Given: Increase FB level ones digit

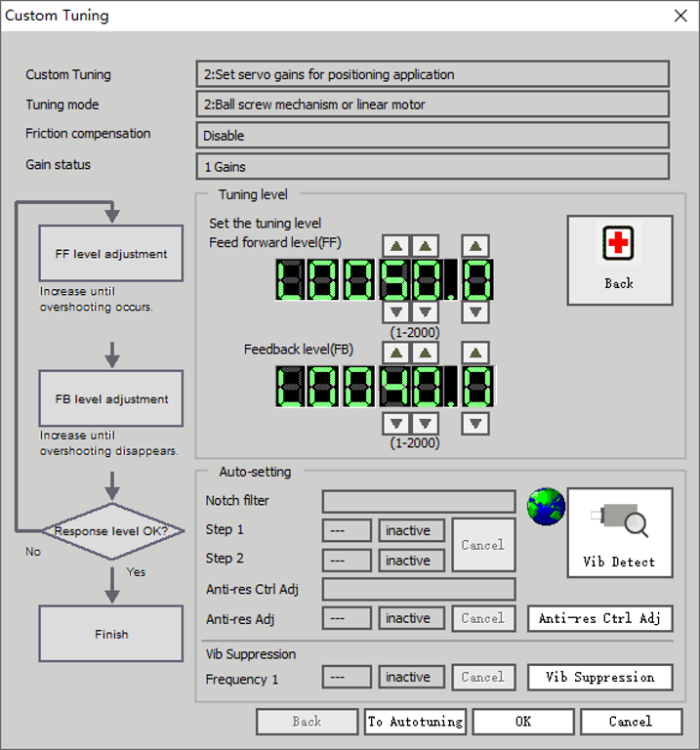Looking at the screenshot, I should point(425,353).
